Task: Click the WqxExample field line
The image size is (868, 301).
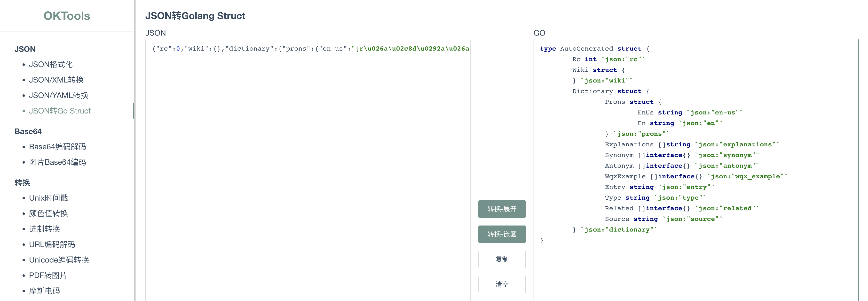Action: tap(696, 176)
